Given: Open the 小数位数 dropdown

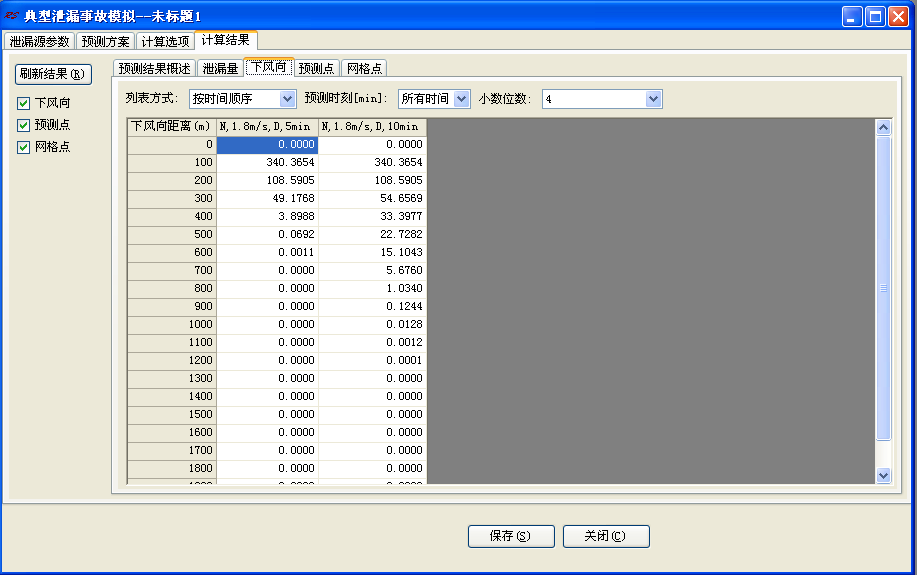Looking at the screenshot, I should point(602,99).
